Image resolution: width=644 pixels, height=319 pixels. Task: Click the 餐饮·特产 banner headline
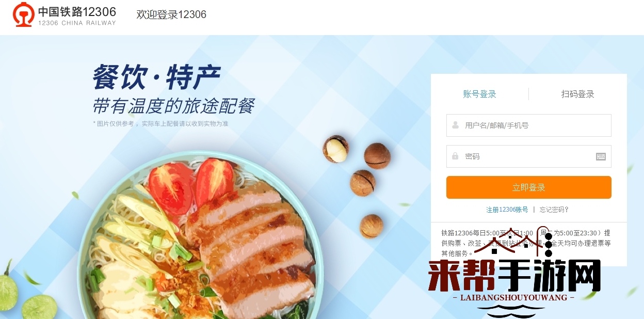click(x=156, y=77)
